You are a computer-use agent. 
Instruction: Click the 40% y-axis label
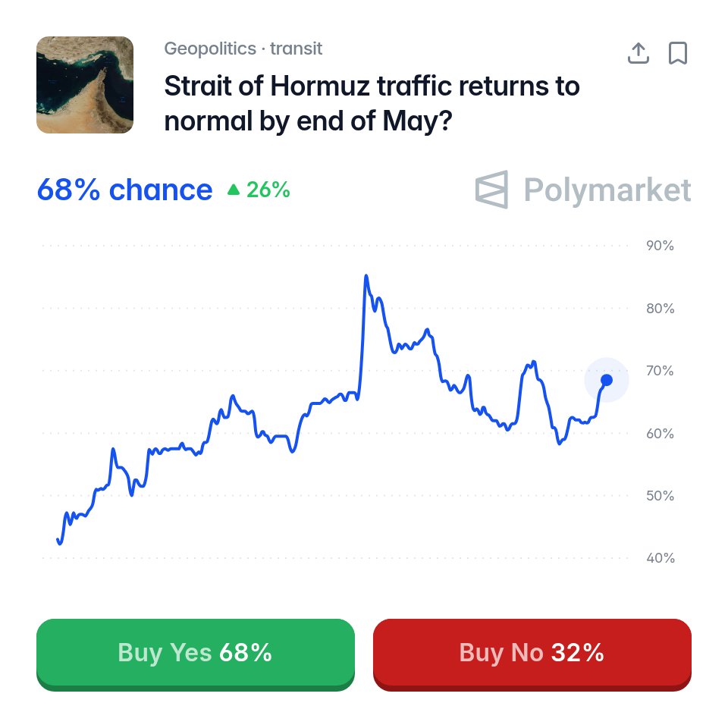point(660,558)
